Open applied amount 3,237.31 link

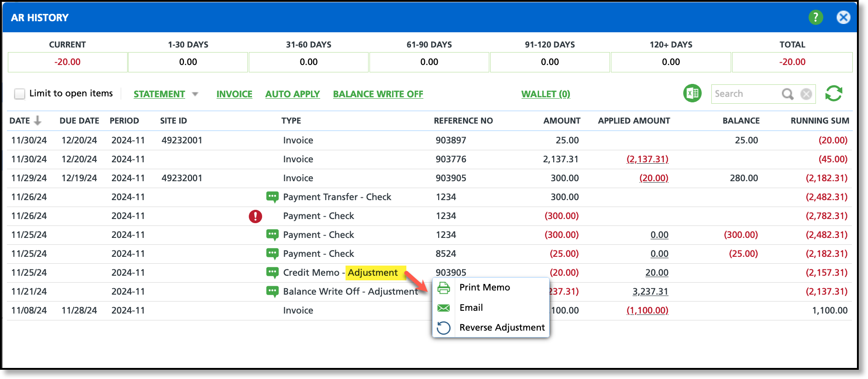pos(651,291)
